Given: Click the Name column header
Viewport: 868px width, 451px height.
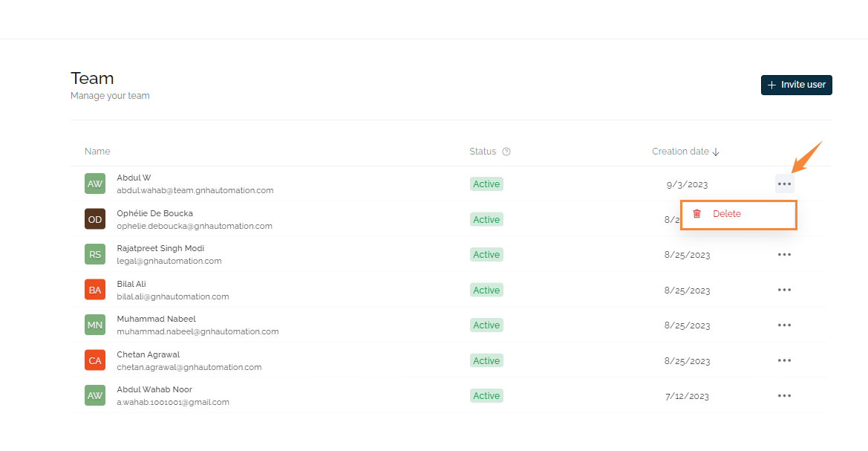Looking at the screenshot, I should (x=97, y=152).
